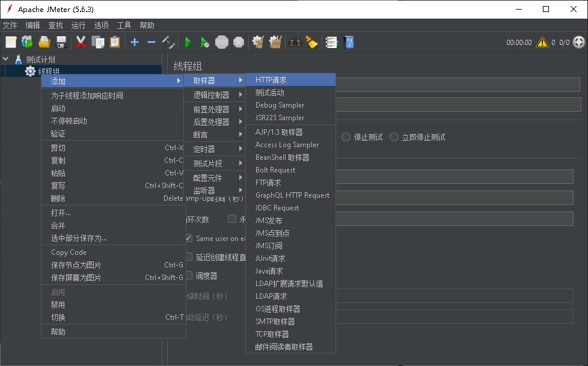Click the test plan flask icon
This screenshot has height=366, width=588.
coord(18,59)
